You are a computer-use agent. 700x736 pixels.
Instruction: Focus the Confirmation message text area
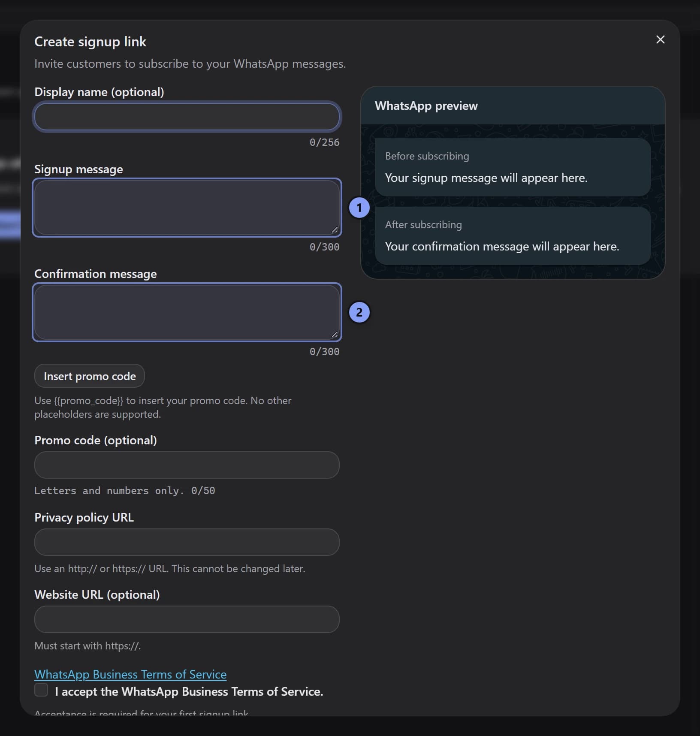pos(187,312)
